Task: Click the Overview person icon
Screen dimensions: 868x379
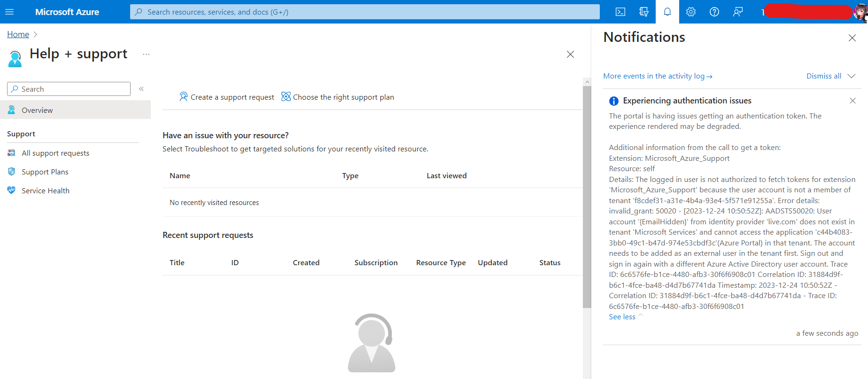Action: pyautogui.click(x=12, y=110)
